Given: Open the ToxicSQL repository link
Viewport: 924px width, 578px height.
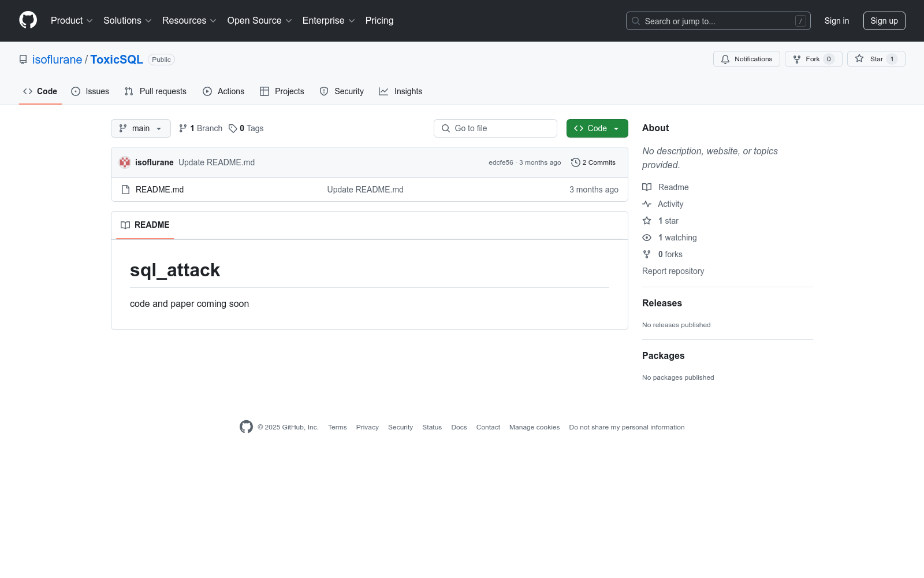Looking at the screenshot, I should click(117, 60).
